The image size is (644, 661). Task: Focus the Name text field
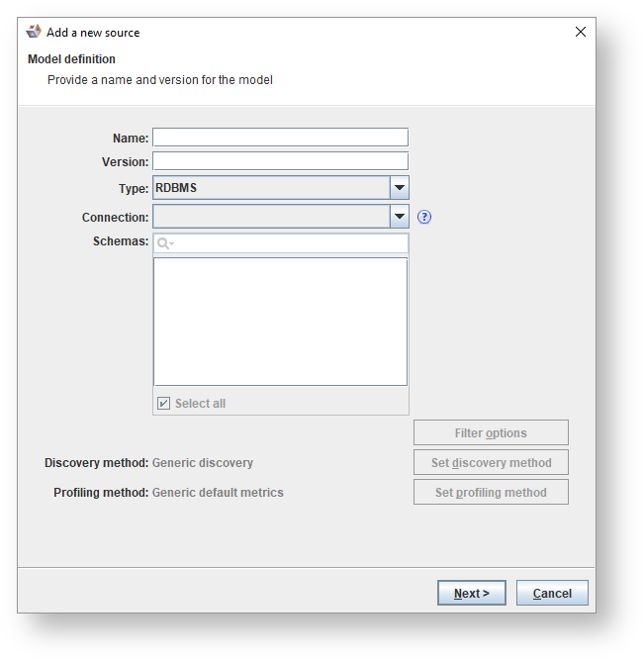click(x=280, y=138)
